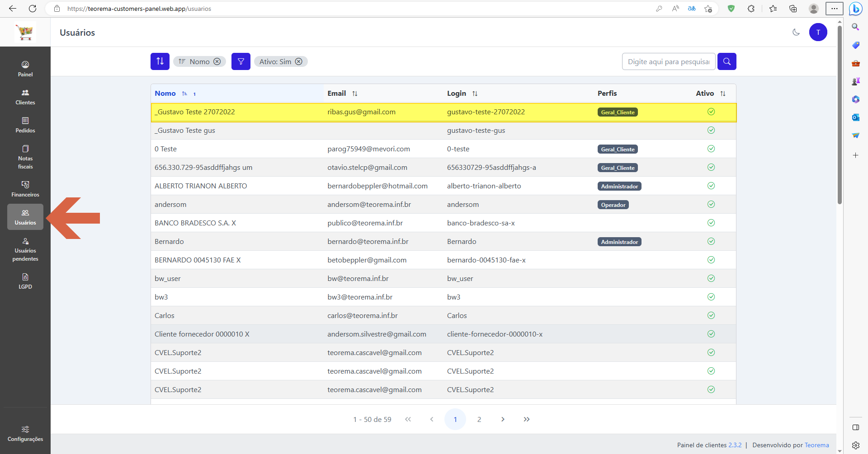868x454 pixels.
Task: Open Outlook in Edge sidebar
Action: [855, 117]
